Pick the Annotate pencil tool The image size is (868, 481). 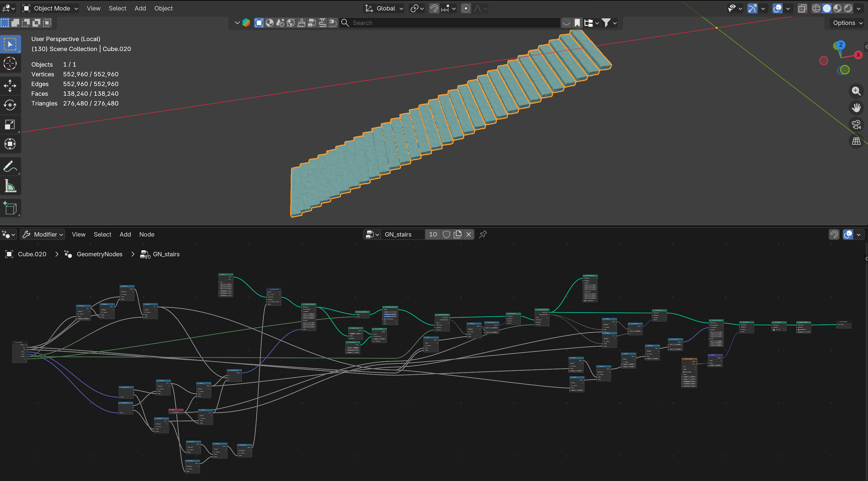coord(10,167)
